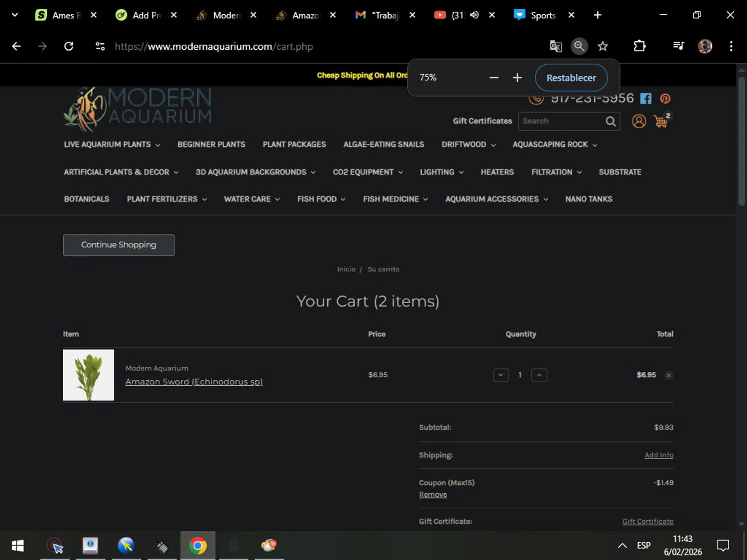Image resolution: width=747 pixels, height=560 pixels.
Task: Click the translate page icon
Action: 556,46
